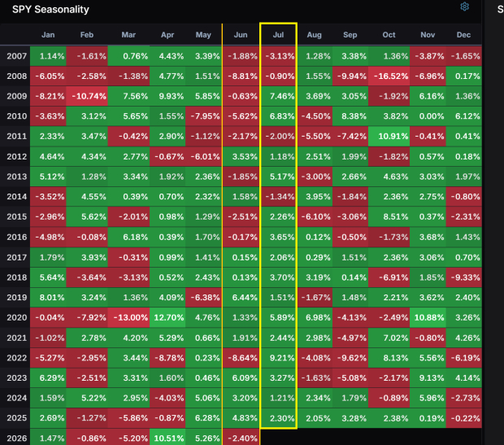The height and width of the screenshot is (445, 504).
Task: Click the 10.51% cell for Apr 2026
Action: (x=167, y=438)
